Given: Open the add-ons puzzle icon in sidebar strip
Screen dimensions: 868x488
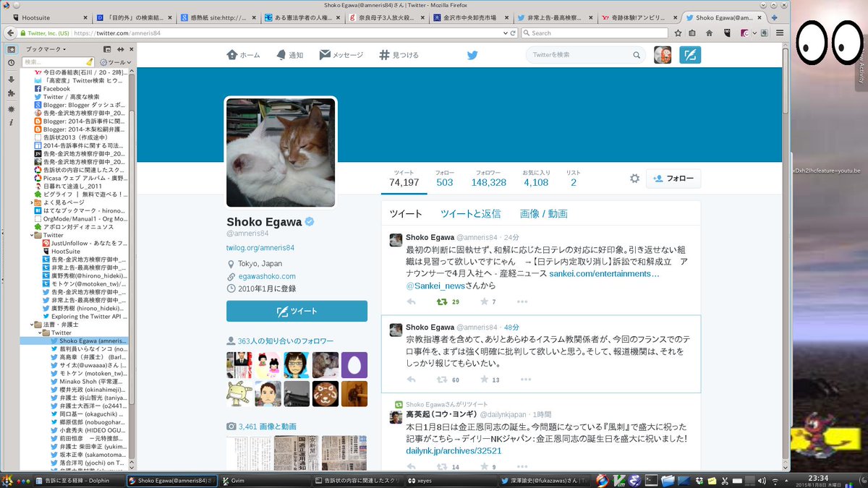Looking at the screenshot, I should pos(11,93).
